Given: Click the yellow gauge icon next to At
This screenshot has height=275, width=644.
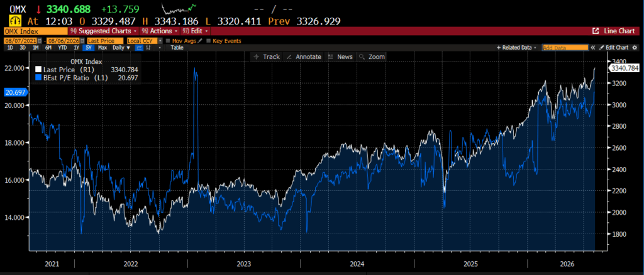Looking at the screenshot, I should (15, 21).
